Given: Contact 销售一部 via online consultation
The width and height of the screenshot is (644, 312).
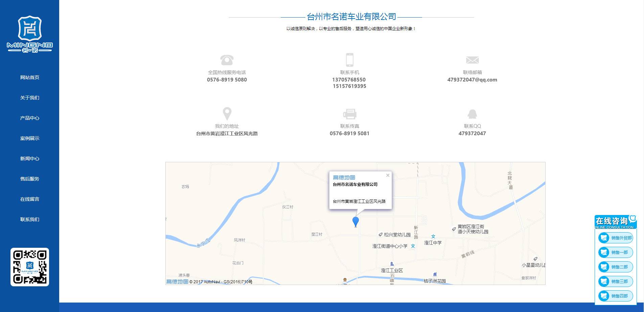Looking at the screenshot, I should point(616,253).
